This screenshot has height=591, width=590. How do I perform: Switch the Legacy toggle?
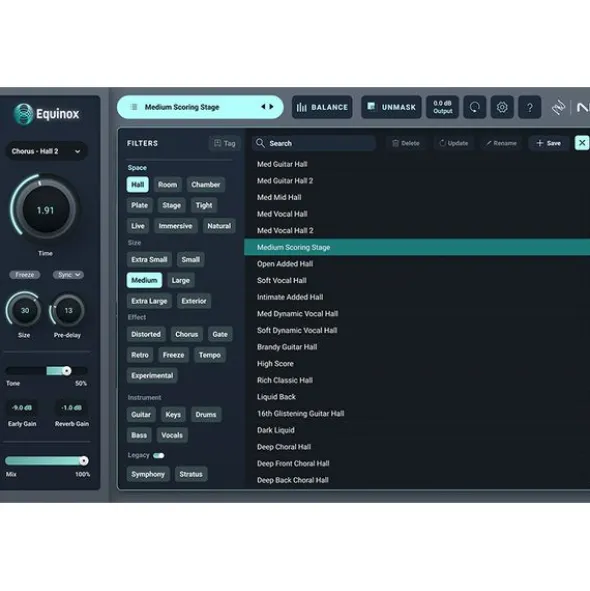[x=159, y=456]
